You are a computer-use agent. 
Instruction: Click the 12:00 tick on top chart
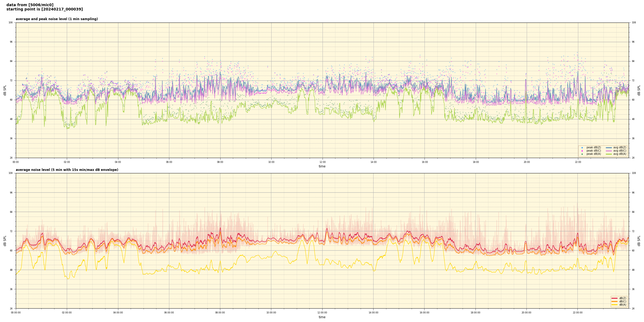(322, 162)
